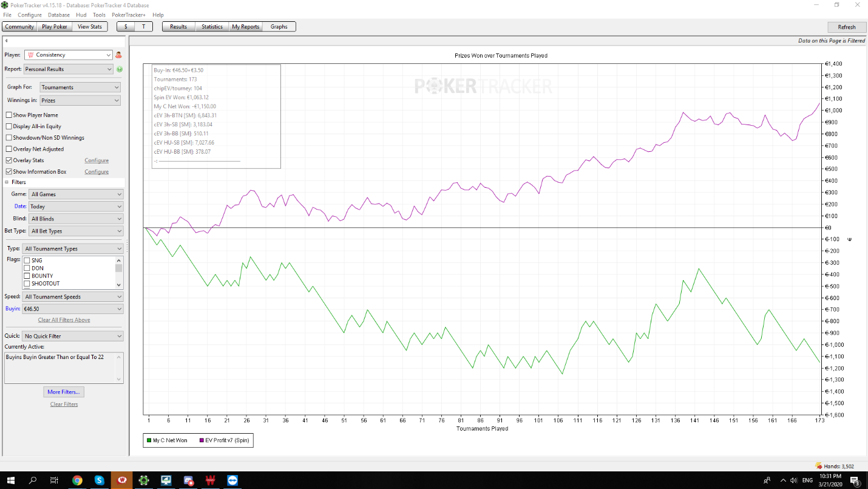Image resolution: width=868 pixels, height=489 pixels.
Task: Open the PokerTracker+ menu
Action: click(129, 15)
